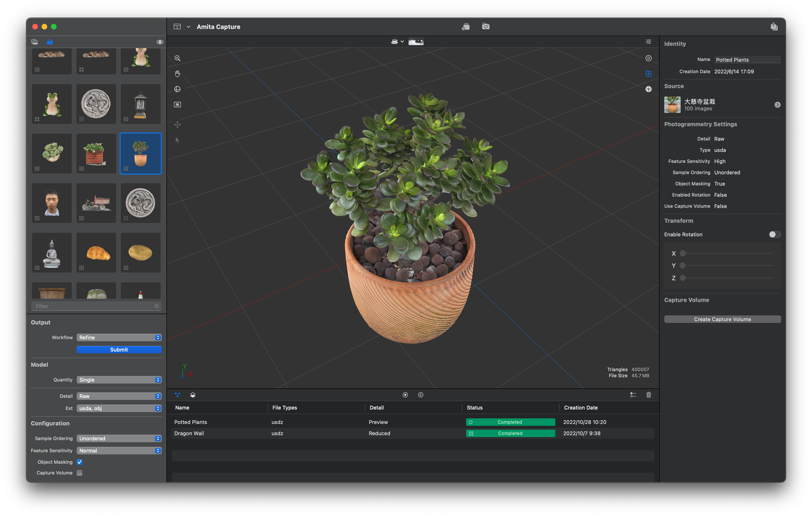Click the circled D display icon

coord(648,58)
